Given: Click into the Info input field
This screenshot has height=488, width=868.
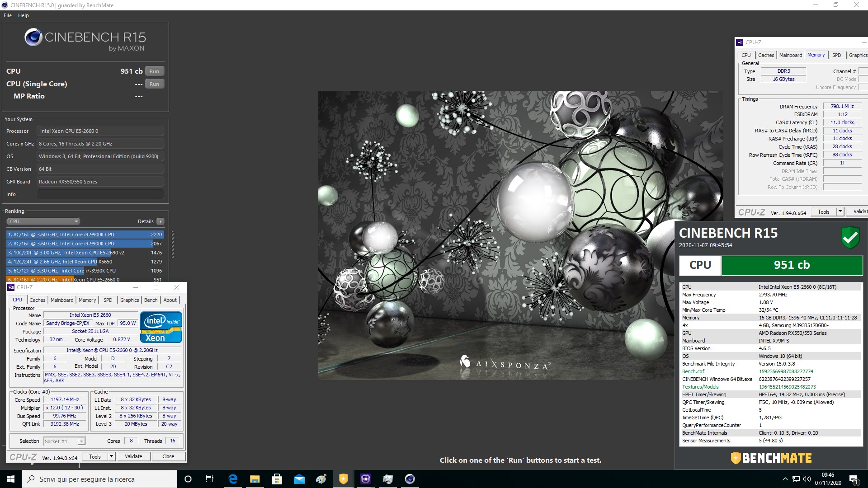Looking at the screenshot, I should click(100, 194).
